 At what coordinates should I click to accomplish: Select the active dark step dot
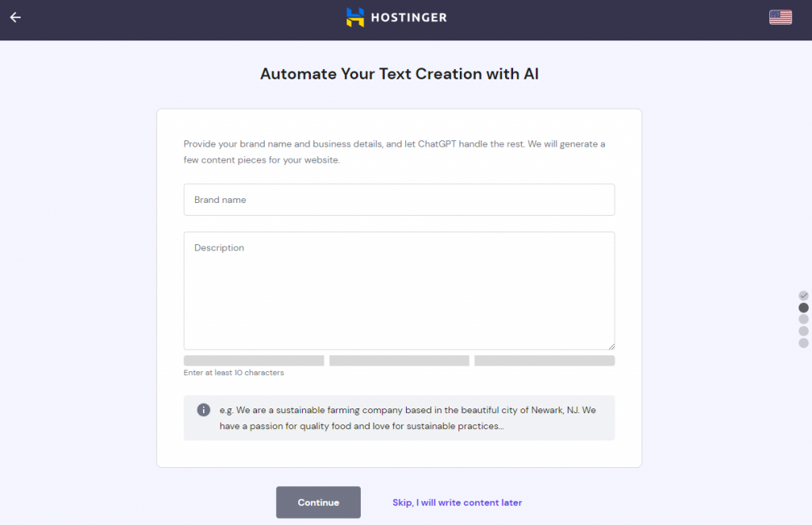pos(802,307)
